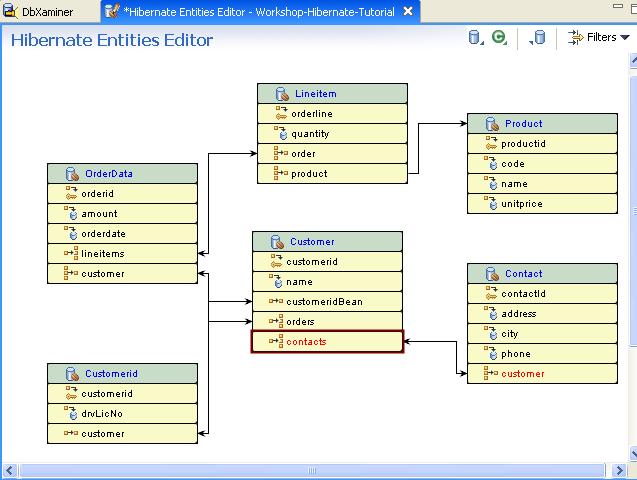This screenshot has height=480, width=637.
Task: Click the Product entity database icon
Action: point(492,124)
